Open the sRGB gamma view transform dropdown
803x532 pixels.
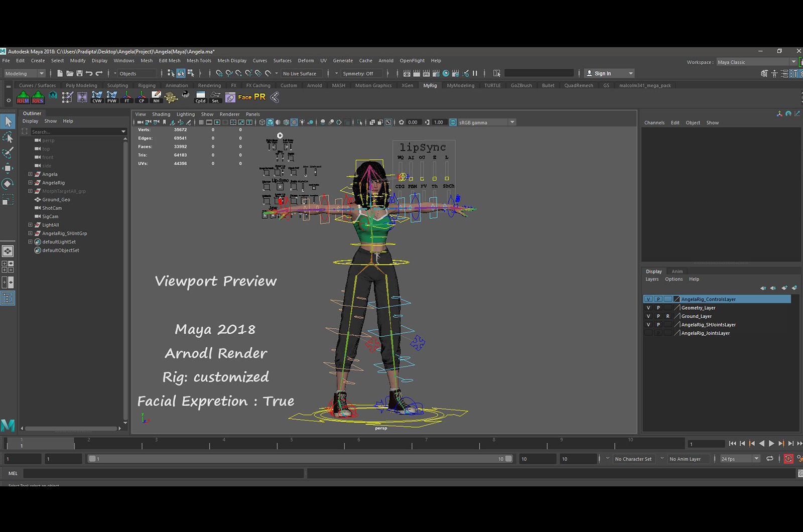(486, 122)
